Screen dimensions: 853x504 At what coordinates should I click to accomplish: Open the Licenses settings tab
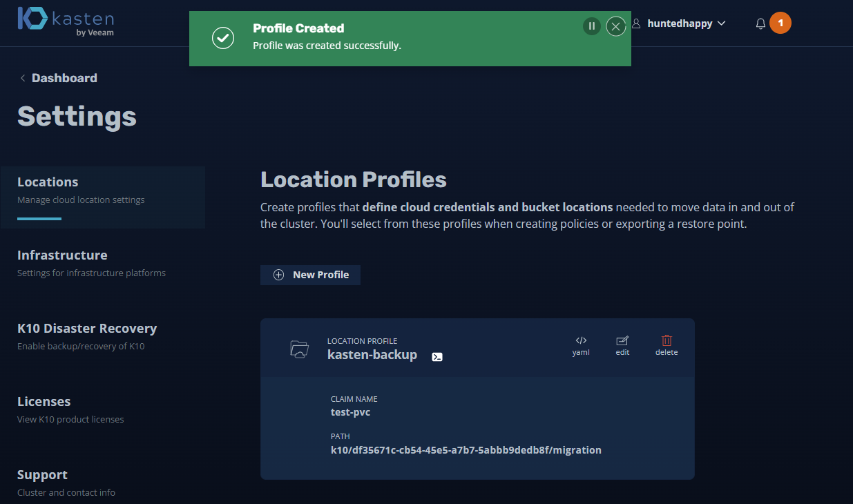tap(70, 409)
